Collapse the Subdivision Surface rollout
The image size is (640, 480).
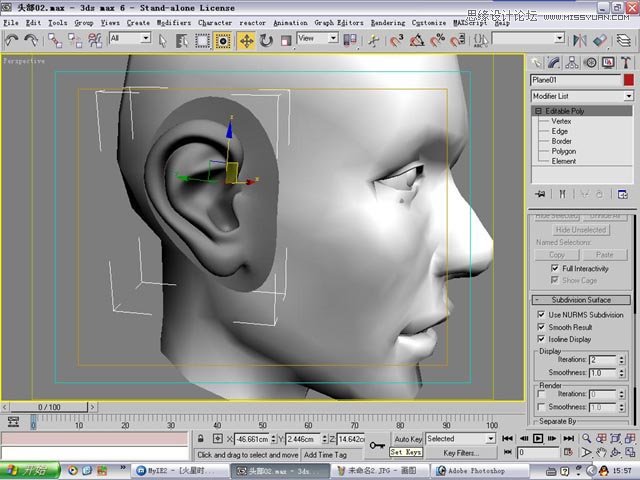(581, 300)
